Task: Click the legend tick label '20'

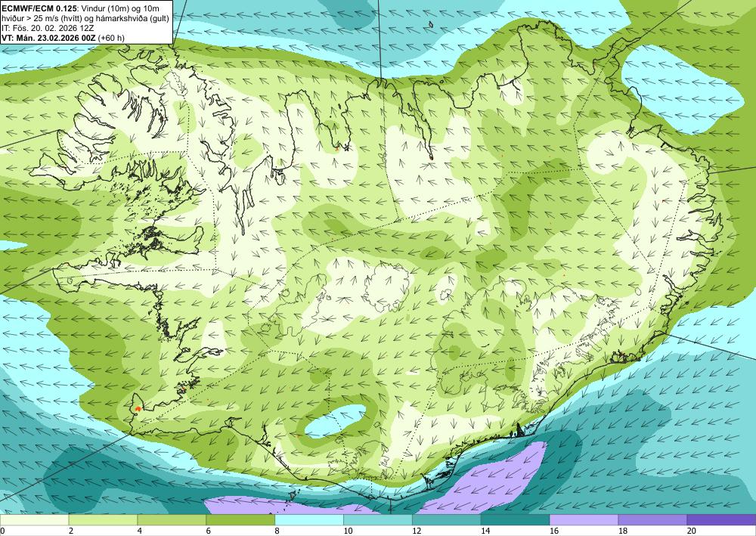Action: point(692,531)
